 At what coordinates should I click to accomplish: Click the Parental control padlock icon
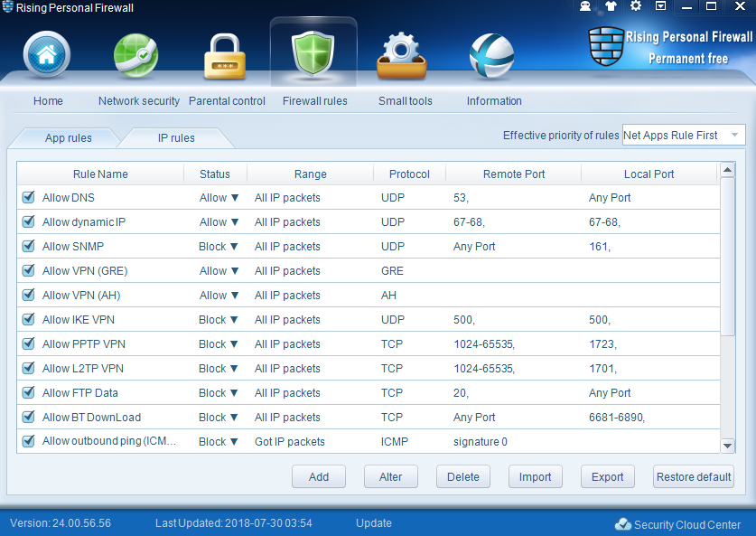click(225, 56)
